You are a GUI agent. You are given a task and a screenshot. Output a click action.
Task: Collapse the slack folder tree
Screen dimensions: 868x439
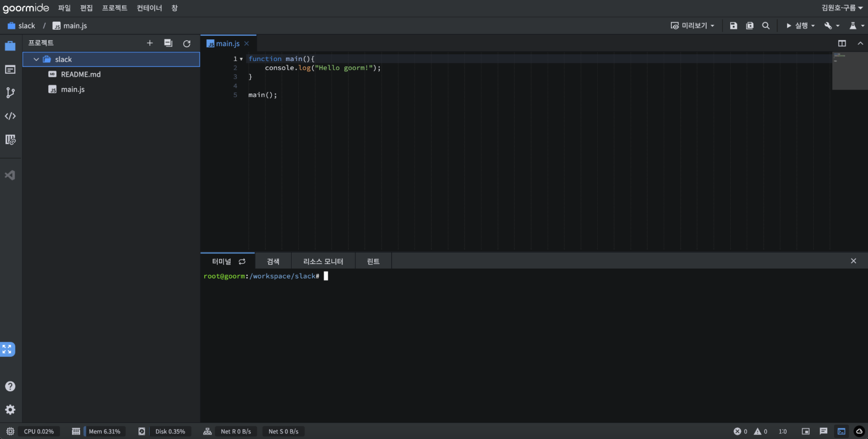coord(36,59)
